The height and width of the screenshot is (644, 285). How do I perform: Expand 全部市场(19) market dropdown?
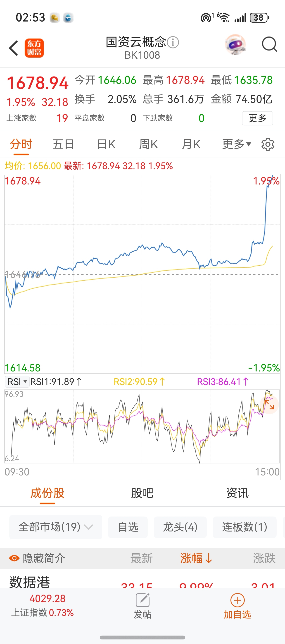[x=56, y=527]
